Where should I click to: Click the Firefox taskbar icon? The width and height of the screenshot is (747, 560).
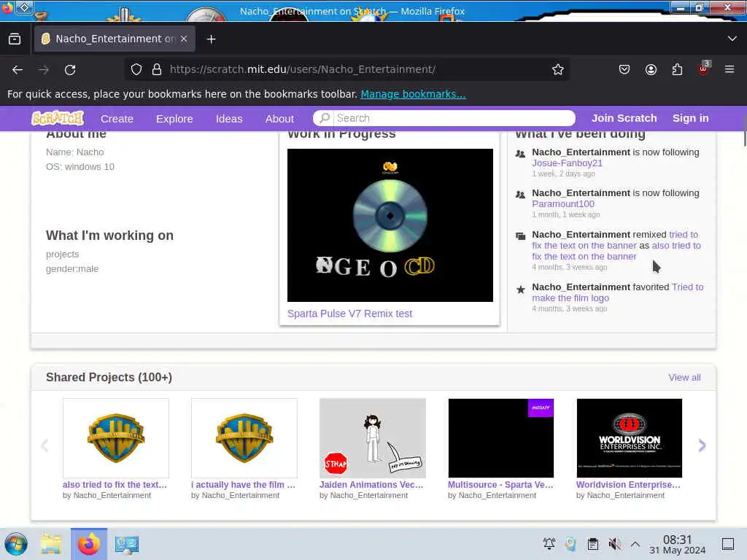pos(89,544)
